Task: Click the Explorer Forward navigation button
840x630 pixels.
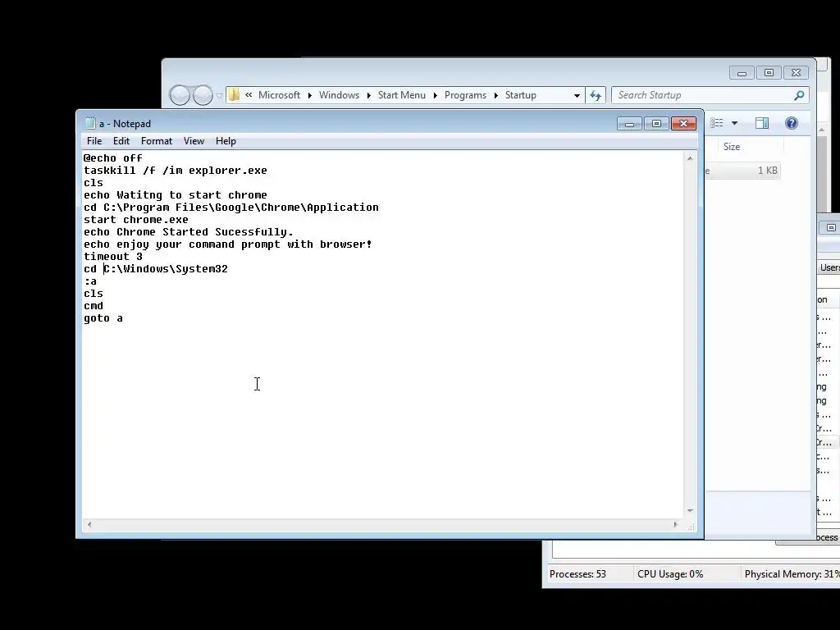Action: pyautogui.click(x=203, y=95)
